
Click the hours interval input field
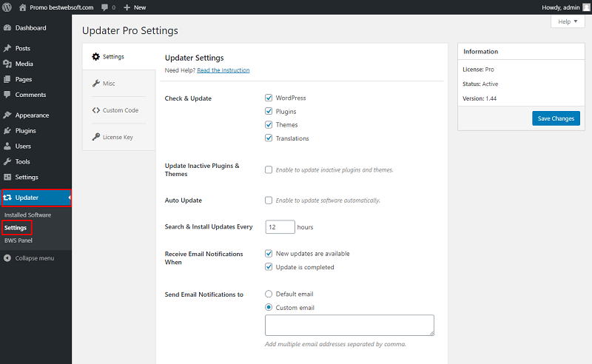coord(280,227)
